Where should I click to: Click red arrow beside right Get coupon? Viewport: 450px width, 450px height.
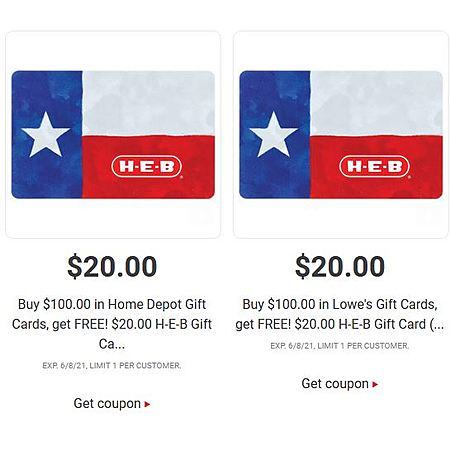[x=375, y=384]
